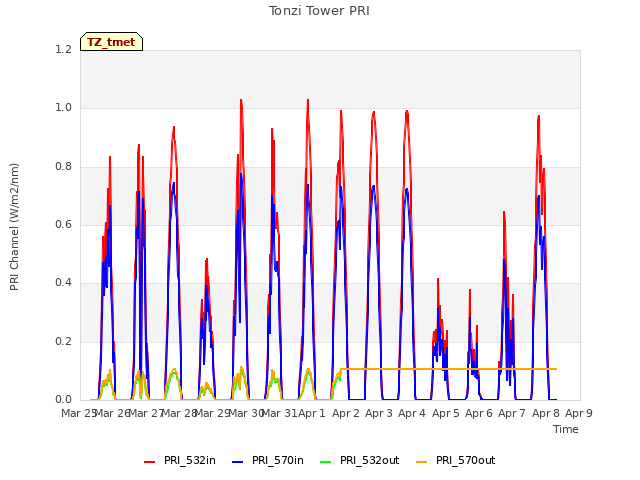Click the x-axis label Time
The height and width of the screenshot is (480, 640).
[566, 429]
